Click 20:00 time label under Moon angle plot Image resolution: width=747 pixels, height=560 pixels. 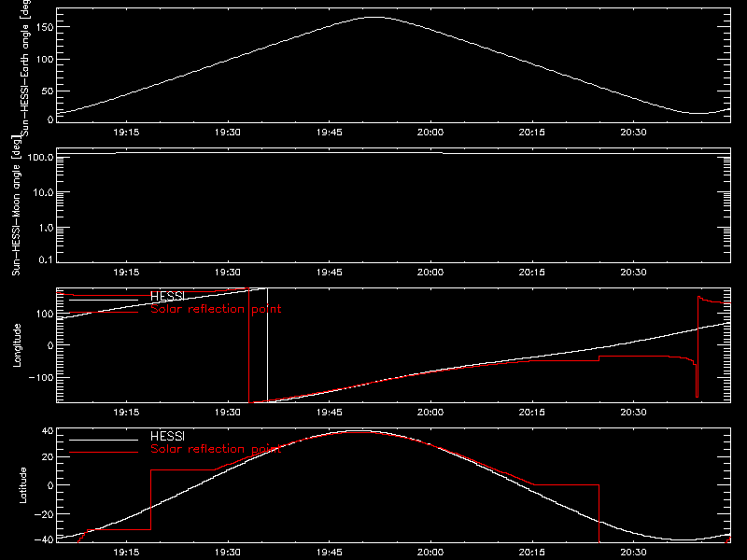point(430,273)
